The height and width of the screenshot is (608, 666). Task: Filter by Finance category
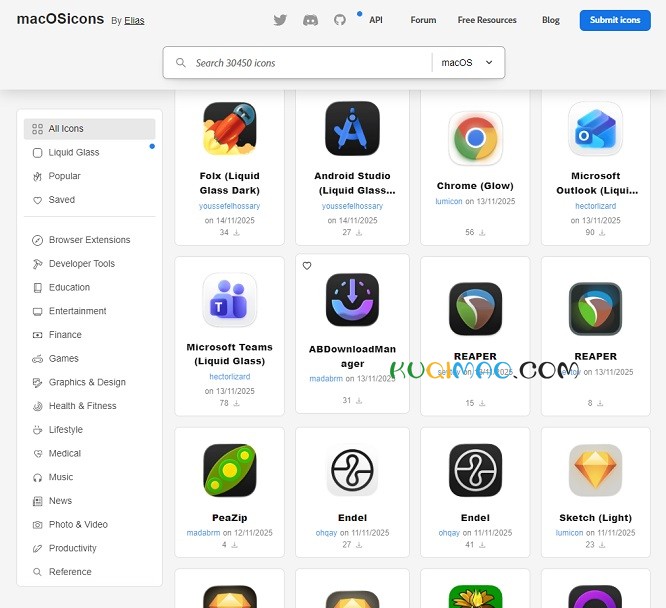[90, 335]
